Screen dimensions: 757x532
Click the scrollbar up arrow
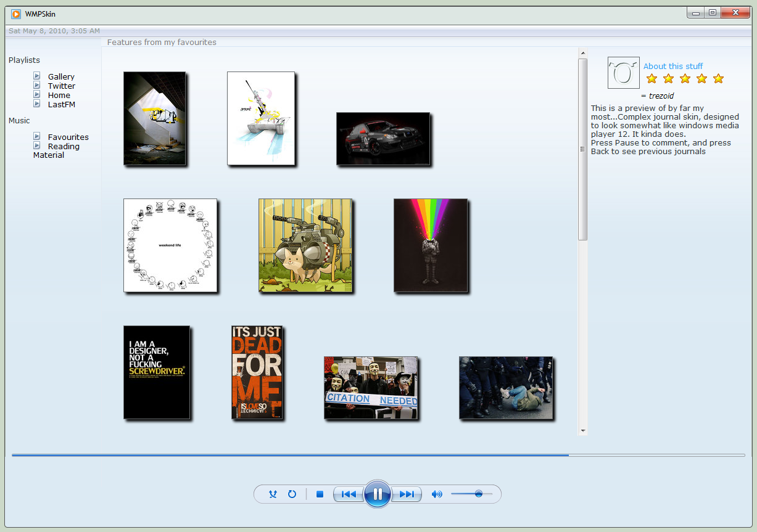582,54
